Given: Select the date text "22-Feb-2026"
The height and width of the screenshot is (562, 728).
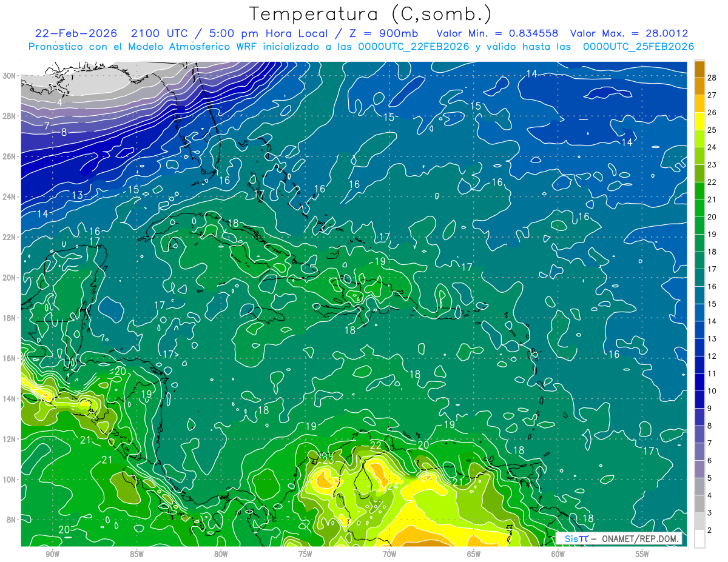Looking at the screenshot, I should (x=78, y=33).
